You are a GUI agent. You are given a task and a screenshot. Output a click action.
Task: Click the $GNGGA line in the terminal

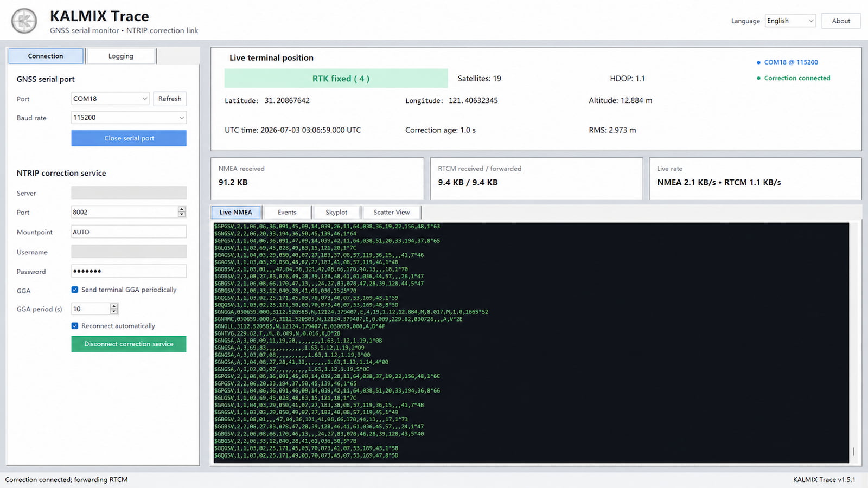pos(351,312)
